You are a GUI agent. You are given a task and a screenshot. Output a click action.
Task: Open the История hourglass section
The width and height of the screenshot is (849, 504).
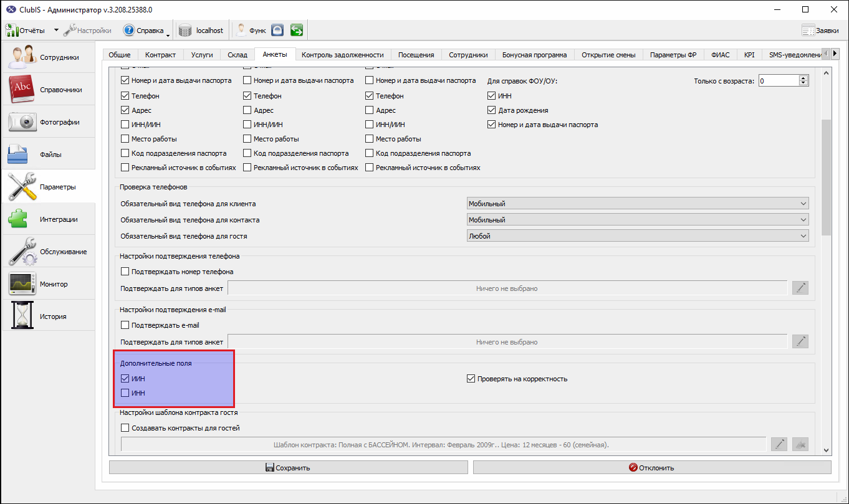[49, 316]
